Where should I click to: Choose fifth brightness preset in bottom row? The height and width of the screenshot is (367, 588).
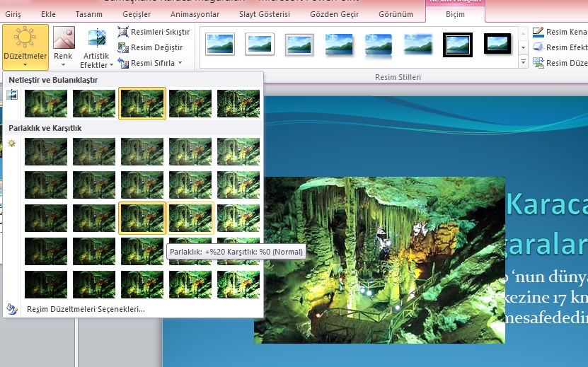click(x=238, y=284)
